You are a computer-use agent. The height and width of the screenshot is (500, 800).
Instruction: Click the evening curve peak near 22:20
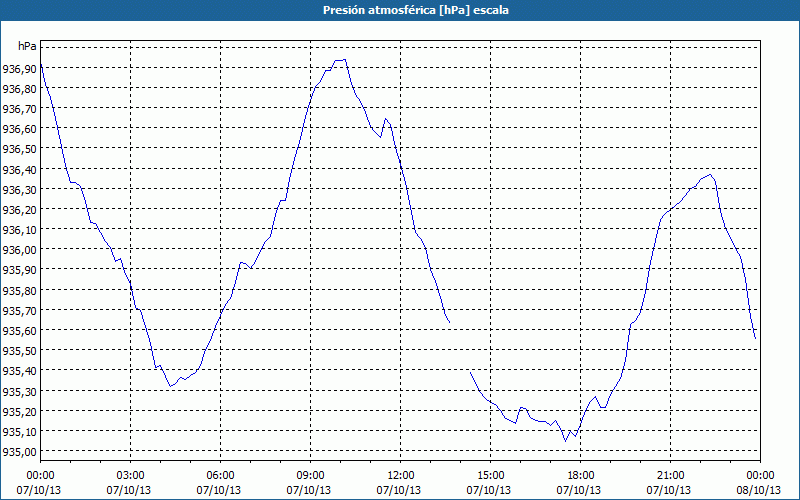pyautogui.click(x=710, y=174)
